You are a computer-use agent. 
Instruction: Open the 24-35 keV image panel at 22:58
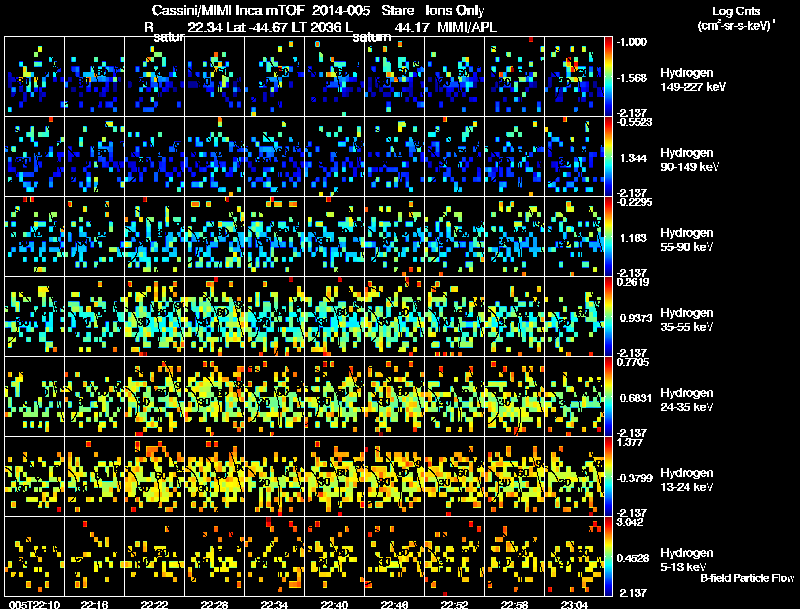pyautogui.click(x=514, y=396)
